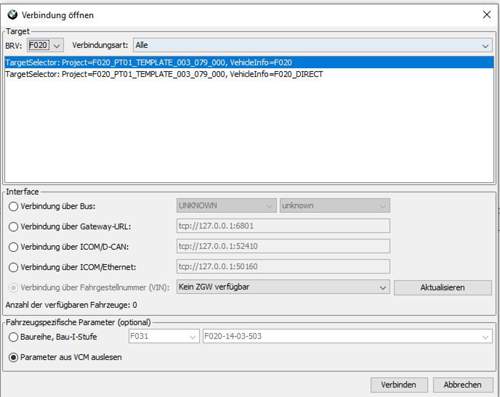Screen dimensions: 500x397
Task: Click the Abbrechen button
Action: (463, 385)
